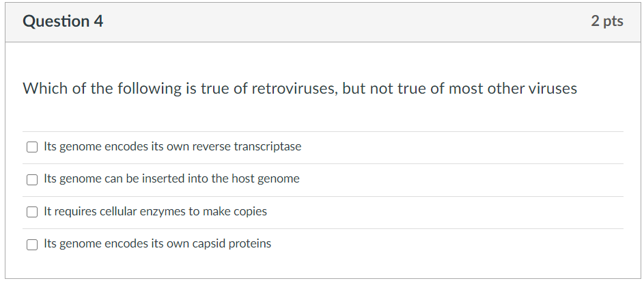Click the '2 pts' point value
The width and height of the screenshot is (644, 281).
point(607,21)
